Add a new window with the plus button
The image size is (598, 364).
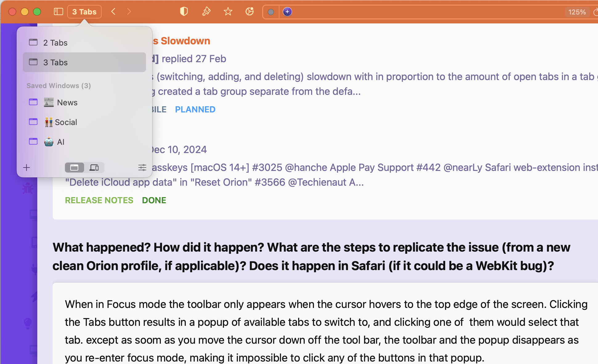26,168
